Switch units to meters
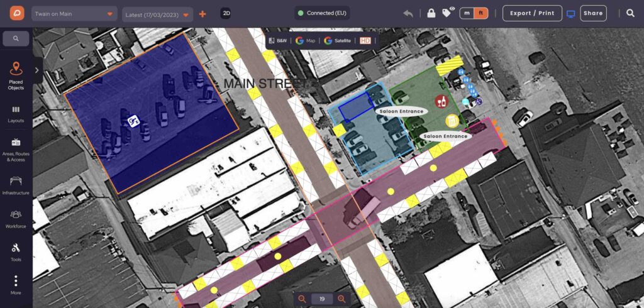This screenshot has width=644, height=308. [x=467, y=13]
